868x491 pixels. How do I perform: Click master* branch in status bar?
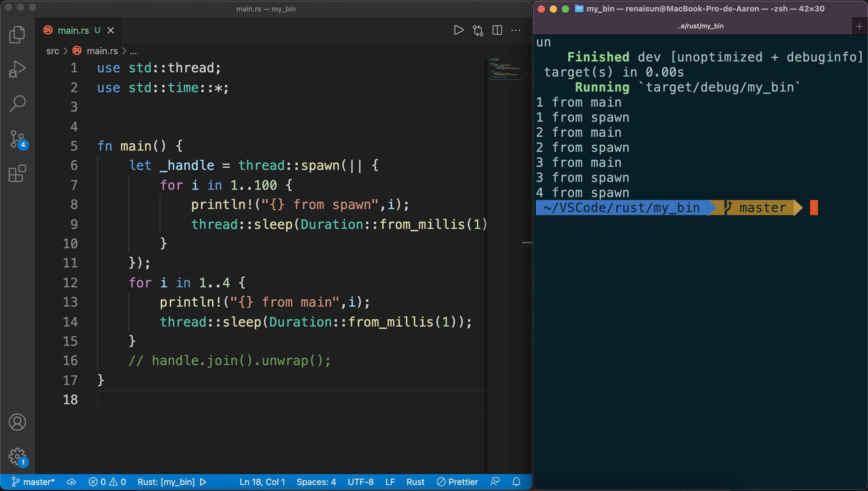pyautogui.click(x=33, y=482)
